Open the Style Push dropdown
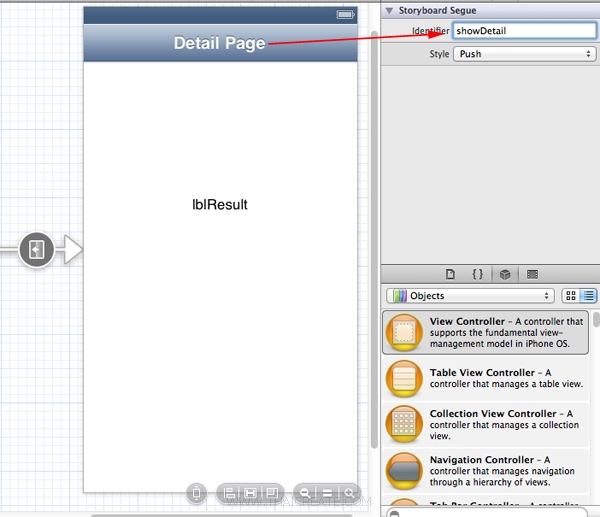The height and width of the screenshot is (517, 600). 524,54
